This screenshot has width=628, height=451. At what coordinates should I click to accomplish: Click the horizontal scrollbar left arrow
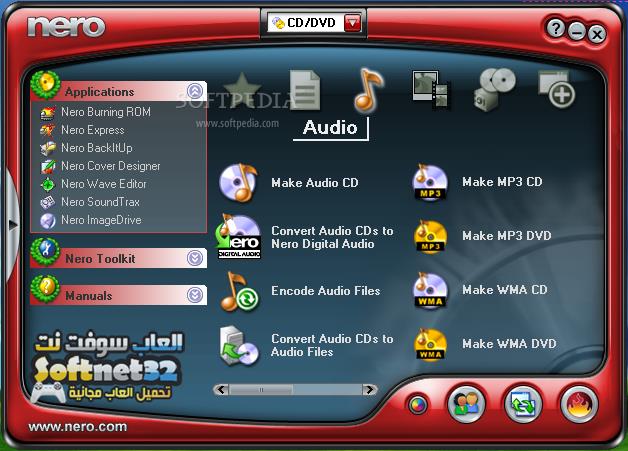pyautogui.click(x=221, y=389)
